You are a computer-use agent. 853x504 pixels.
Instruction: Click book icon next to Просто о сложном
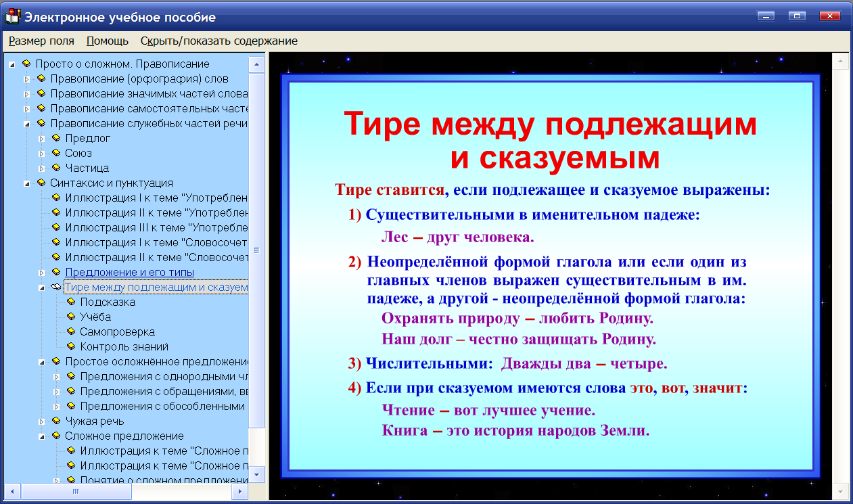click(26, 64)
